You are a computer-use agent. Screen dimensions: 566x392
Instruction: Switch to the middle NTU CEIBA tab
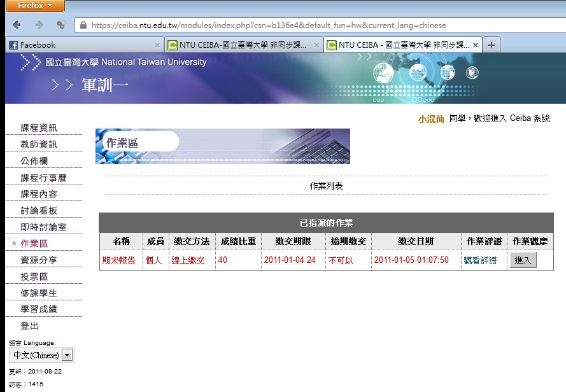(x=243, y=45)
